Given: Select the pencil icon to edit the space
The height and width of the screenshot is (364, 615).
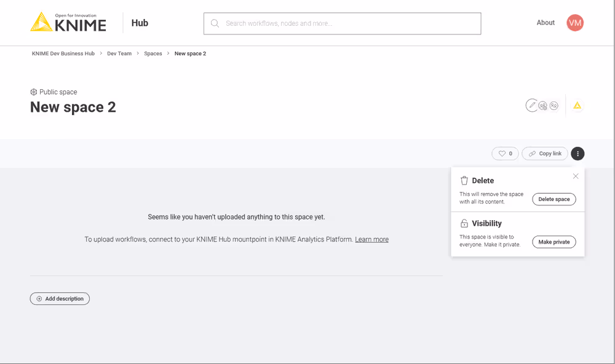Looking at the screenshot, I should tap(532, 105).
